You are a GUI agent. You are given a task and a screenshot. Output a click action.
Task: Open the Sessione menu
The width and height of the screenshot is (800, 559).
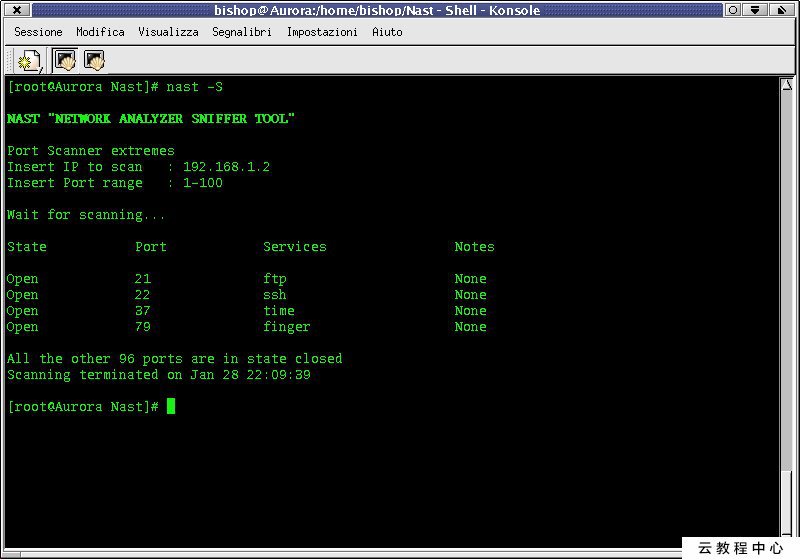click(38, 32)
